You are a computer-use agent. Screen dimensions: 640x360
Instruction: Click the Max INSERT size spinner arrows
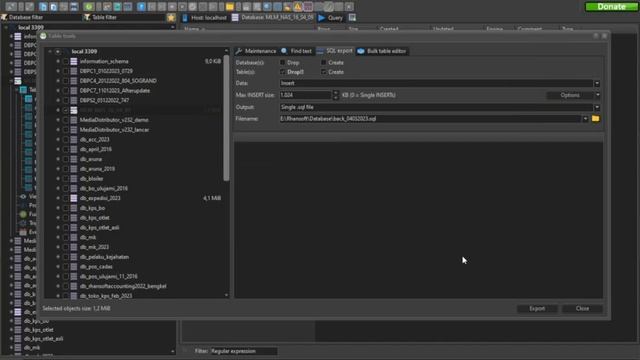(x=336, y=95)
